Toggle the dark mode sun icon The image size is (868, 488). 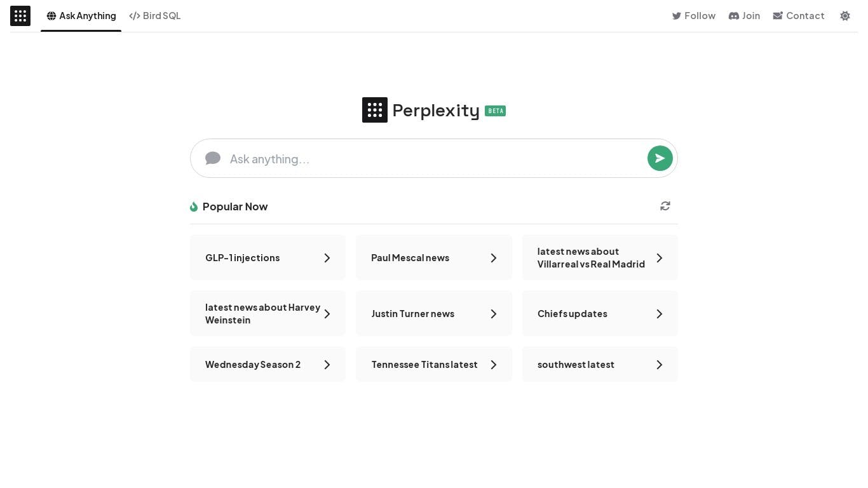[x=844, y=16]
